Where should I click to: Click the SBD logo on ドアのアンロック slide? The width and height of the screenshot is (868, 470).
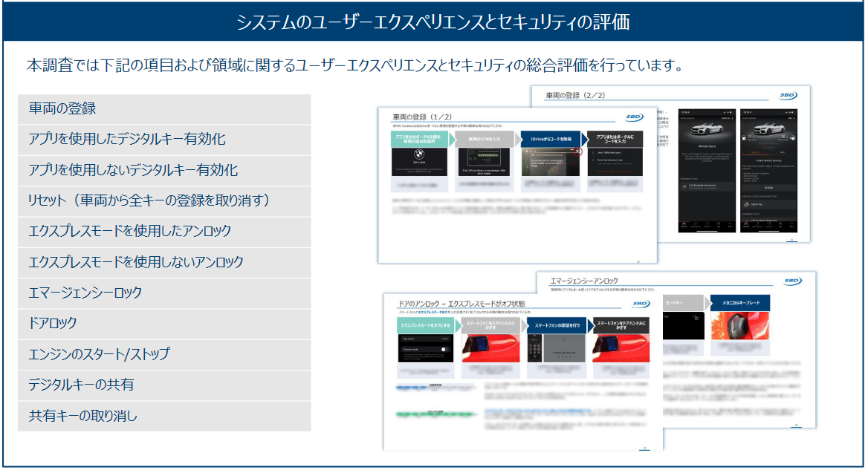click(641, 304)
